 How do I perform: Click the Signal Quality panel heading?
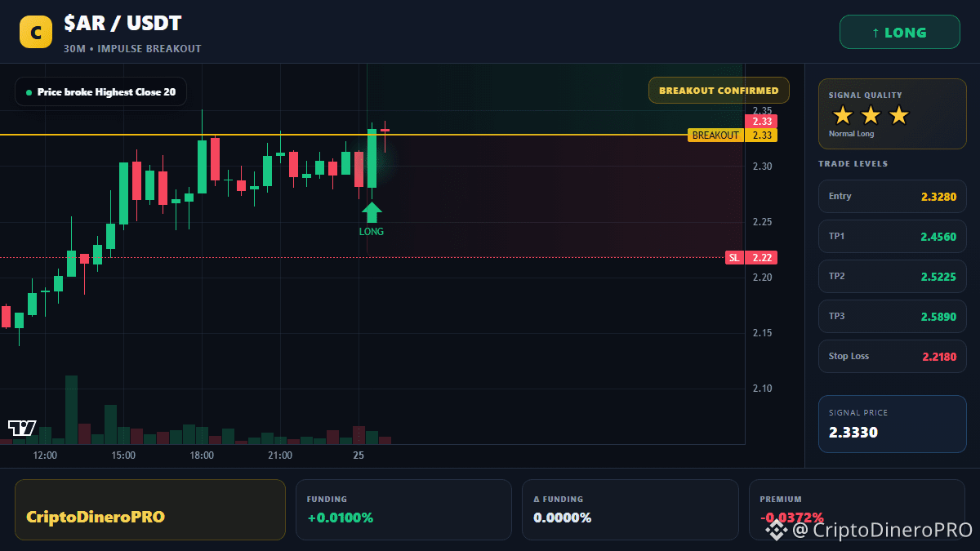click(x=866, y=96)
